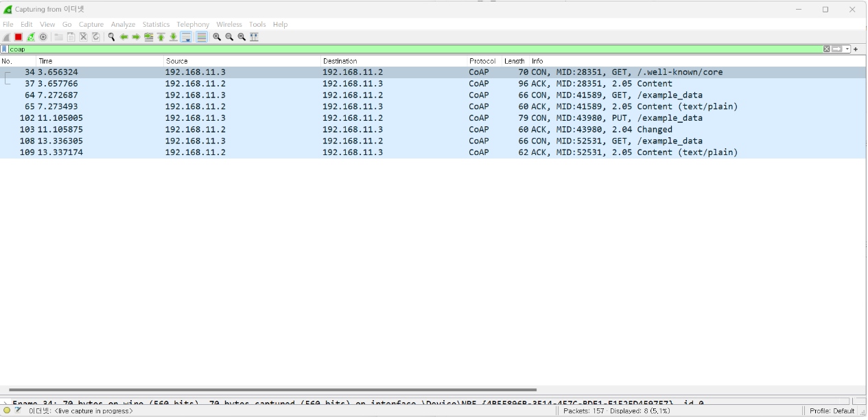
Task: Zoom out on packet text
Action: tap(229, 37)
